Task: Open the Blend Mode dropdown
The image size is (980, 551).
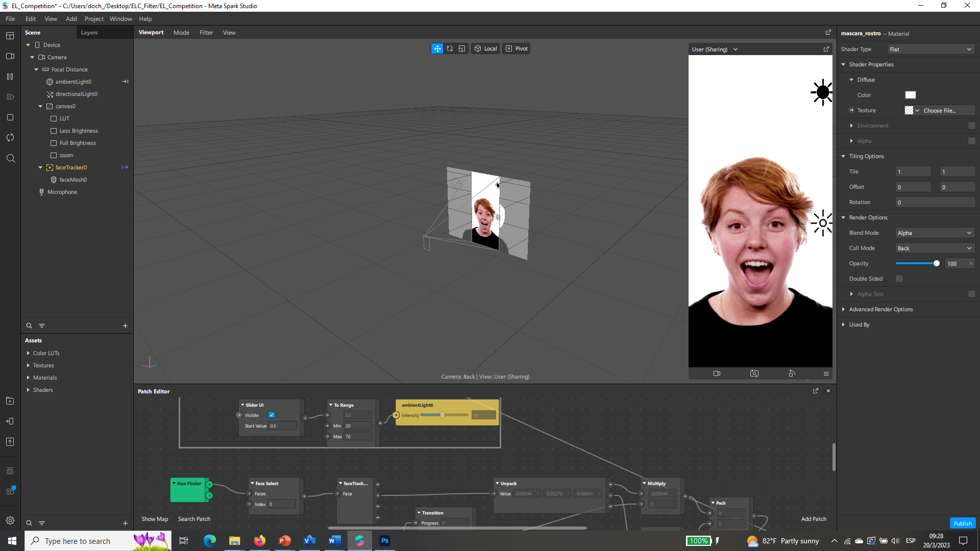Action: [x=935, y=233]
